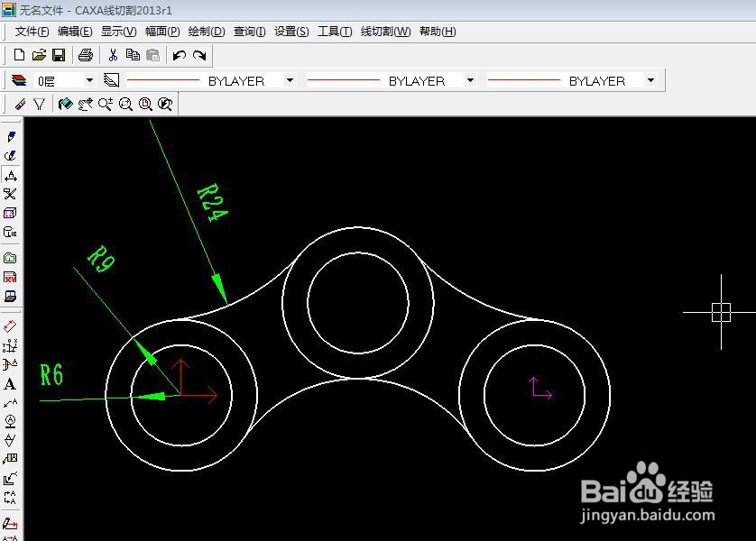This screenshot has width=756, height=541.
Task: Click the red grid document icon in sidebar
Action: coord(10,277)
